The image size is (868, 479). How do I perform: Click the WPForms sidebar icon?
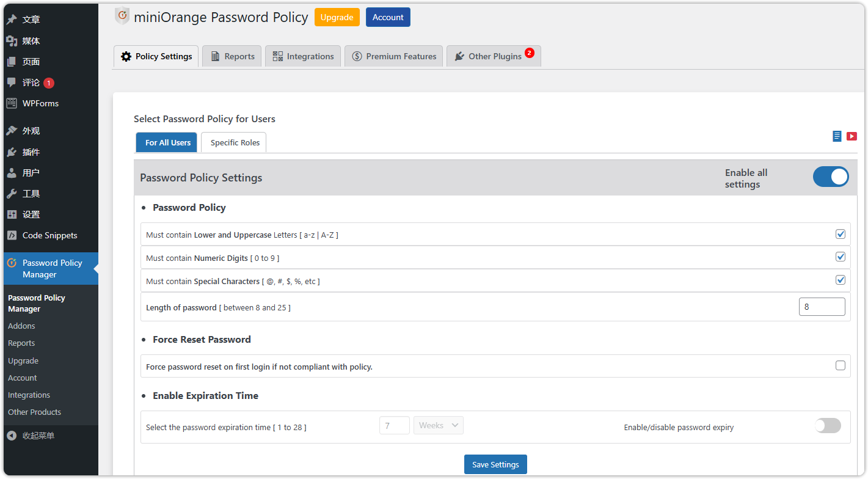pos(12,103)
